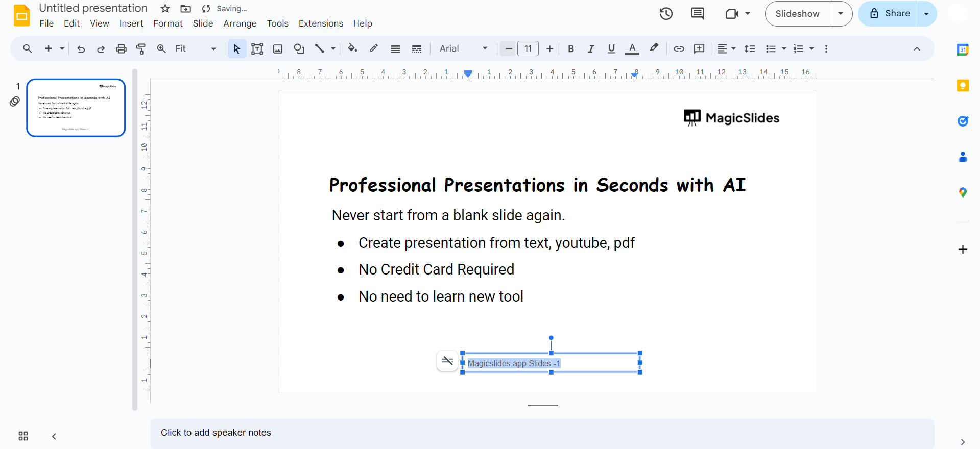Open the Extensions menu
Screen dimensions: 980x449
tap(321, 23)
